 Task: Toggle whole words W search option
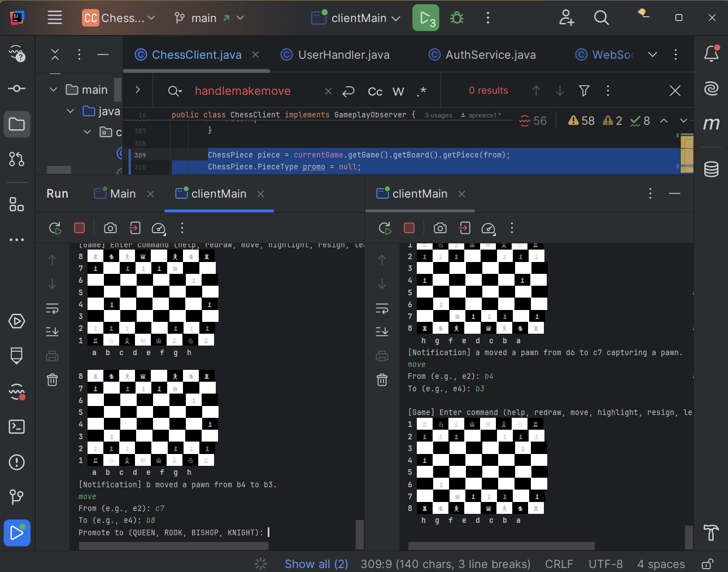398,91
